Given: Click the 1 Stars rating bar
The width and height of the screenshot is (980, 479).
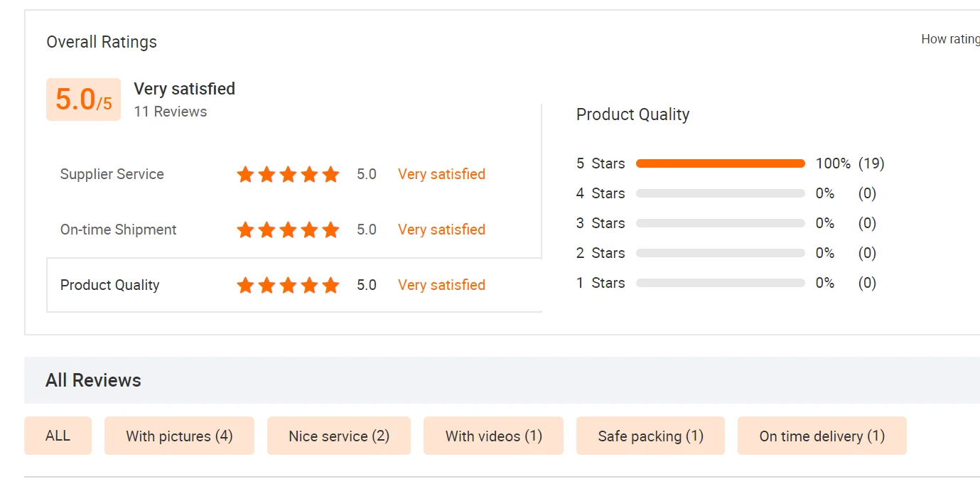Looking at the screenshot, I should point(720,283).
